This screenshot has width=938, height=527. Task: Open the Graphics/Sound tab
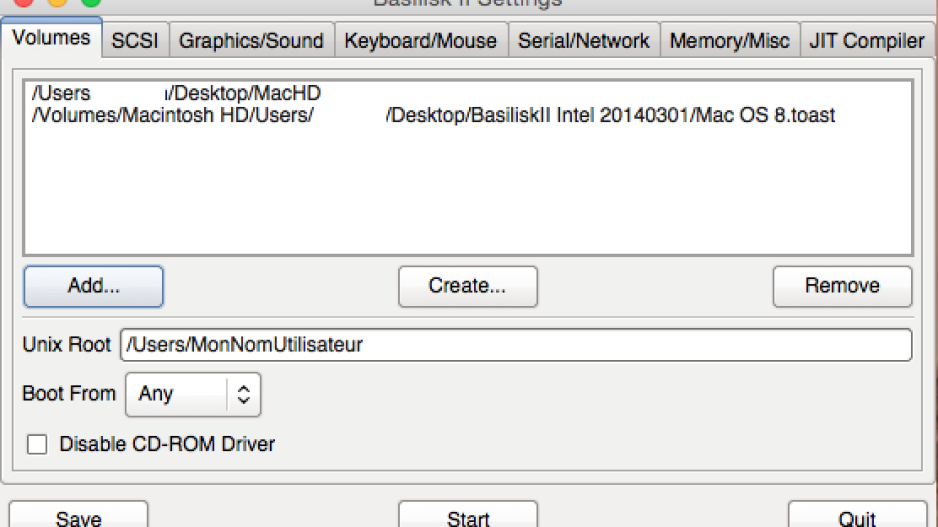point(251,41)
